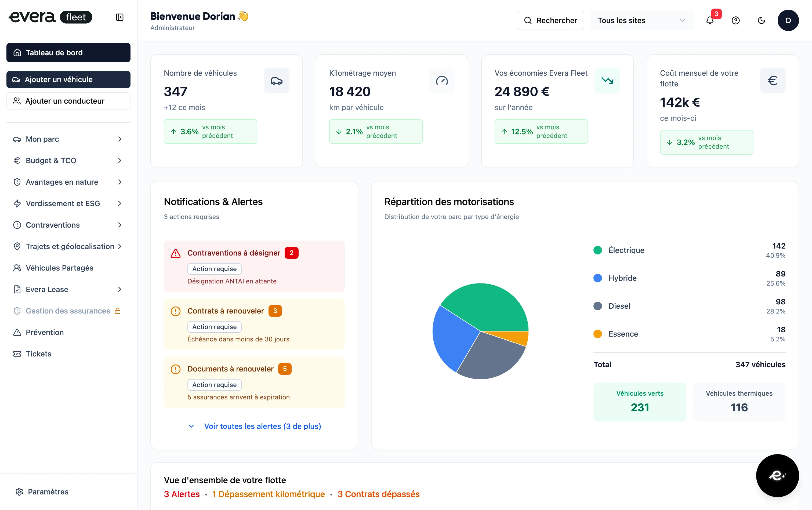Click the lightning icon beside Verdissement et ESG
Image resolution: width=812 pixels, height=510 pixels.
[17, 203]
